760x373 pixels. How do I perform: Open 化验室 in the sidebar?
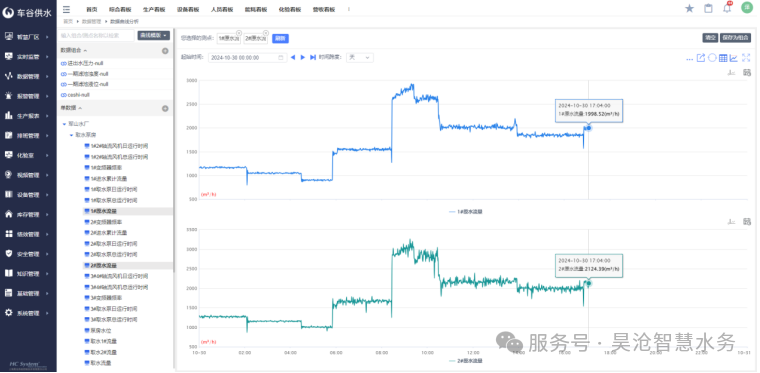pyautogui.click(x=28, y=155)
